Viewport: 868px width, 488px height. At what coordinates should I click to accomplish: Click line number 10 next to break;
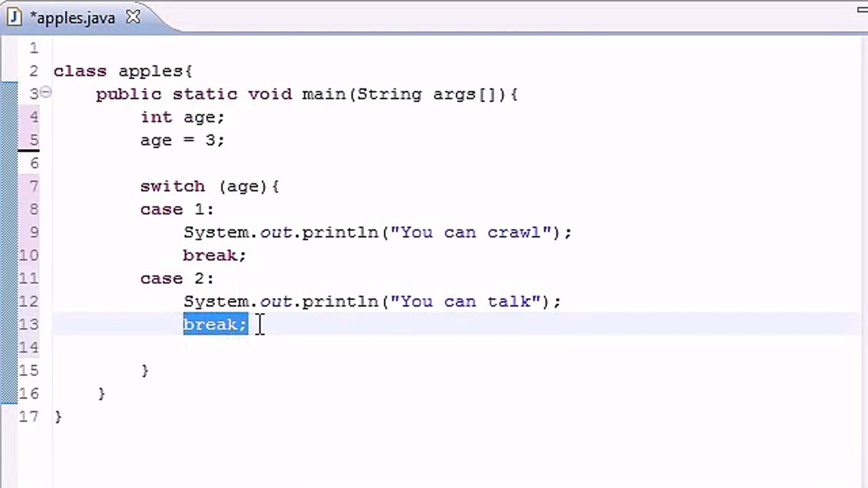click(28, 255)
